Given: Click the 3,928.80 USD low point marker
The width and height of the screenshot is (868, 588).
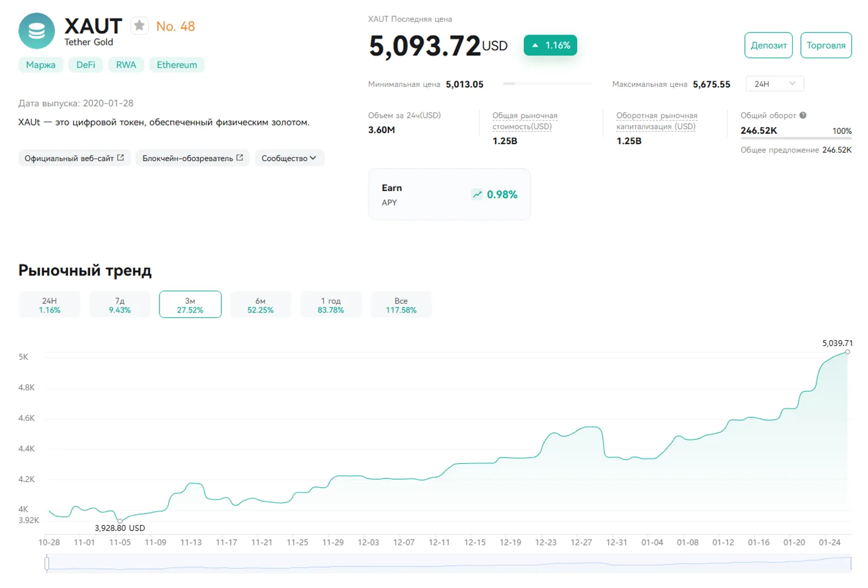Looking at the screenshot, I should [120, 521].
